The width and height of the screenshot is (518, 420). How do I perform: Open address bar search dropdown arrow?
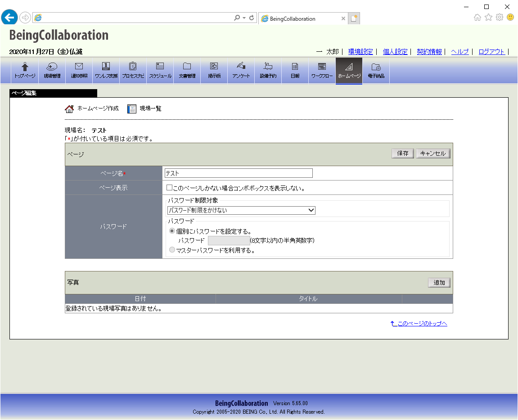244,18
